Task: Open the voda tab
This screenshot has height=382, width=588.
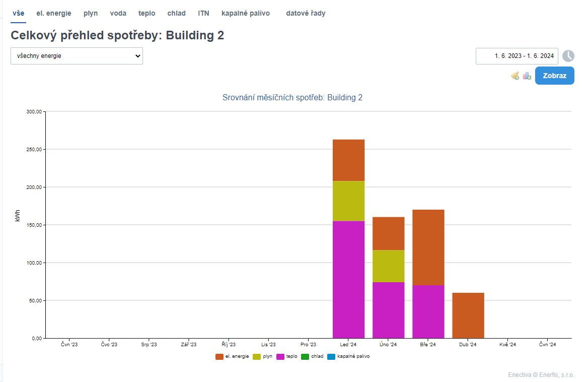Action: click(118, 13)
